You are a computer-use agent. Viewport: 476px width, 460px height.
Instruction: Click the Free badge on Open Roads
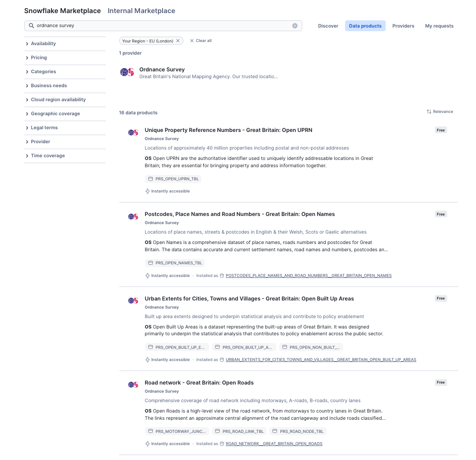440,383
